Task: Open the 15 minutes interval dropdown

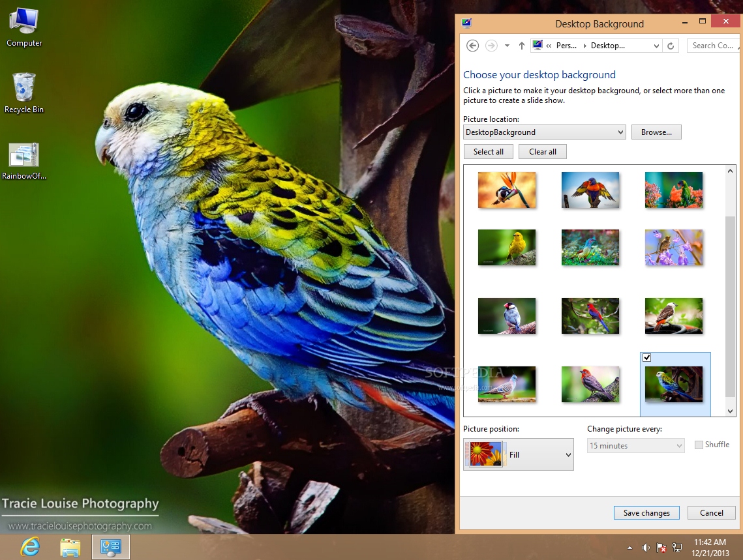Action: tap(635, 445)
